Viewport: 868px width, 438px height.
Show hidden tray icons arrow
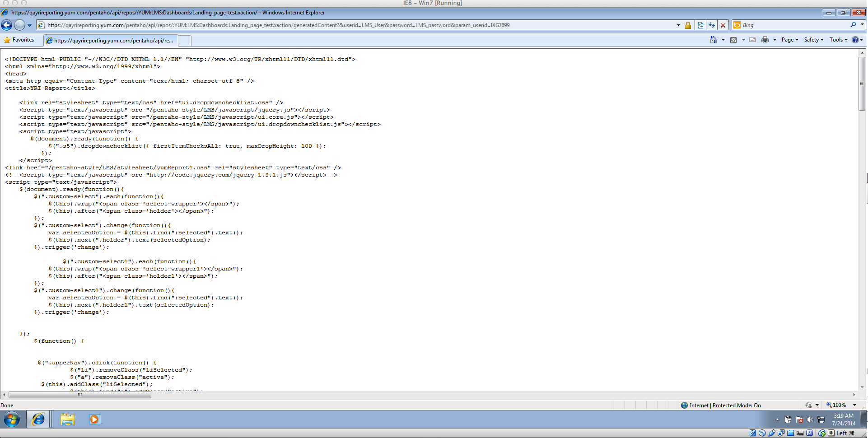coord(777,419)
